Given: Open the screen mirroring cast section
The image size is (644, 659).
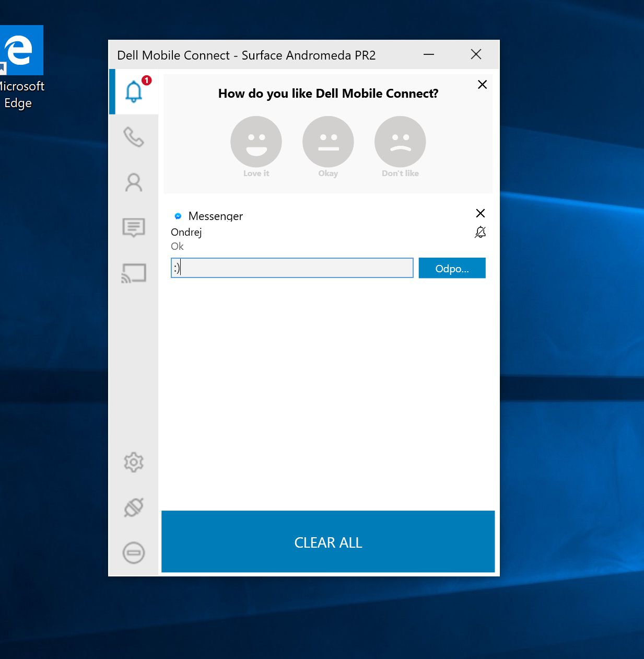Looking at the screenshot, I should [x=134, y=273].
